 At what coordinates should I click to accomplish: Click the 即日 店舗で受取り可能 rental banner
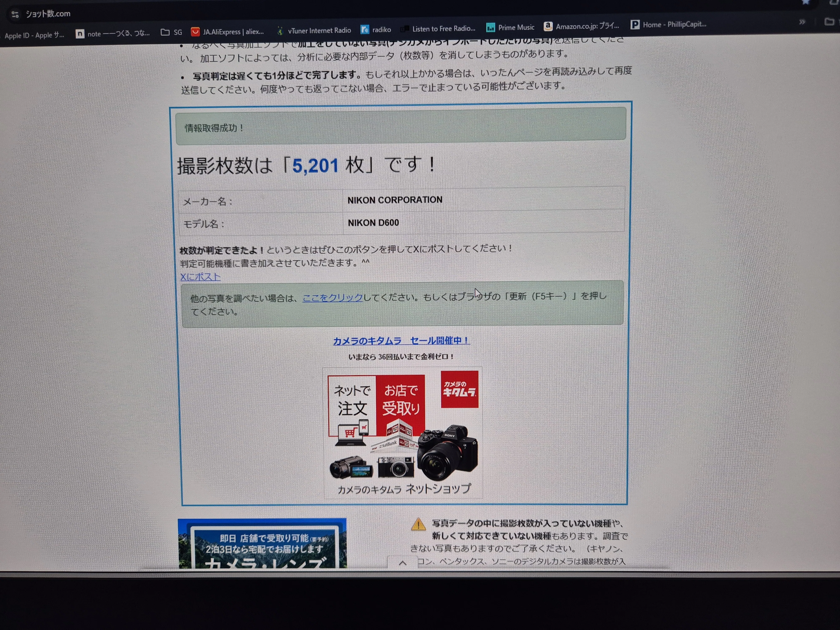pyautogui.click(x=262, y=543)
